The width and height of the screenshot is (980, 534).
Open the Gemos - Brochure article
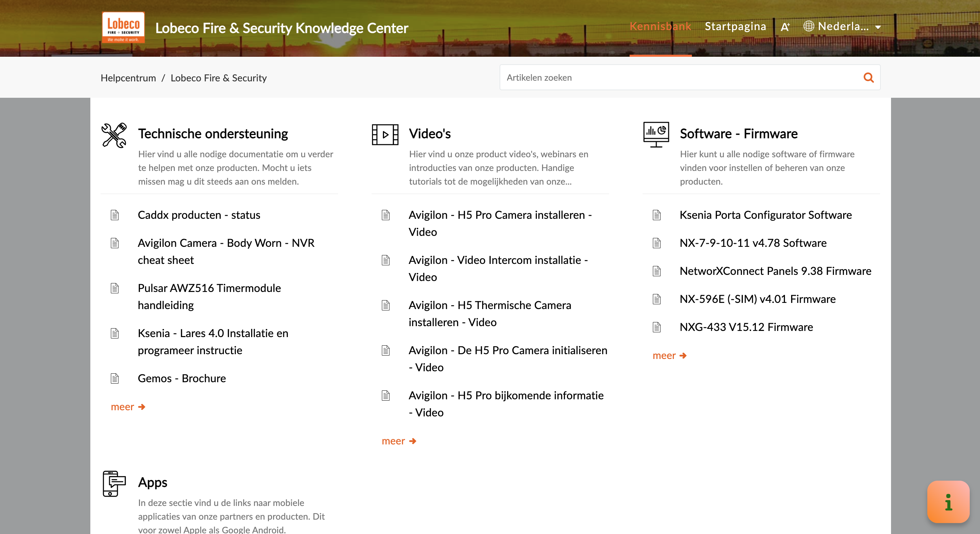(182, 378)
